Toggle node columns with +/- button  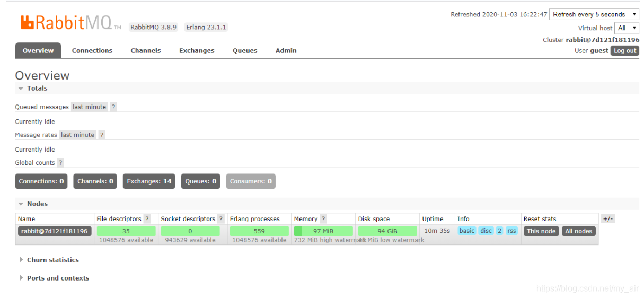pyautogui.click(x=608, y=219)
